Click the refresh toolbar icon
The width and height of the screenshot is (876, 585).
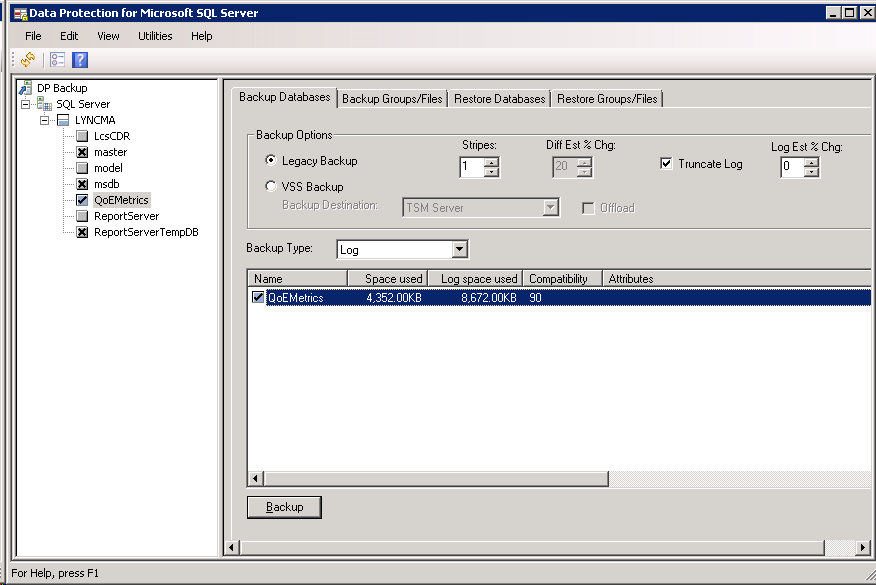click(27, 60)
